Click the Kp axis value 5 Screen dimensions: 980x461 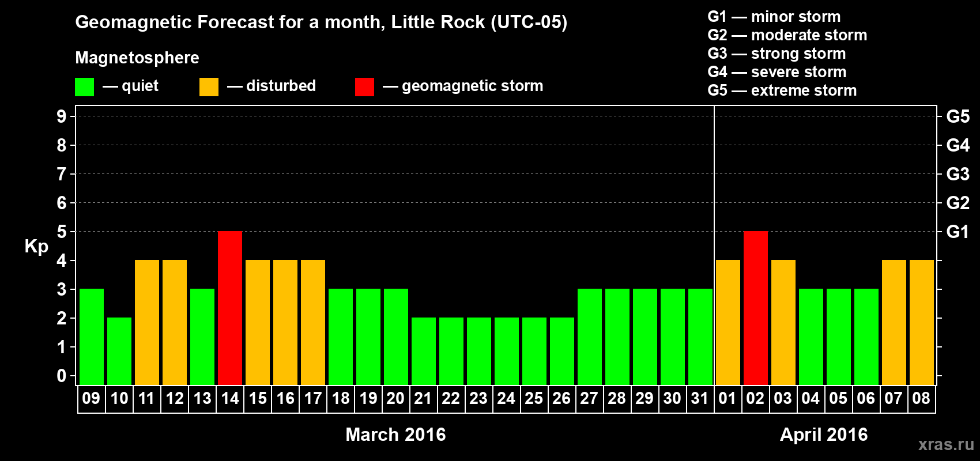tap(62, 232)
